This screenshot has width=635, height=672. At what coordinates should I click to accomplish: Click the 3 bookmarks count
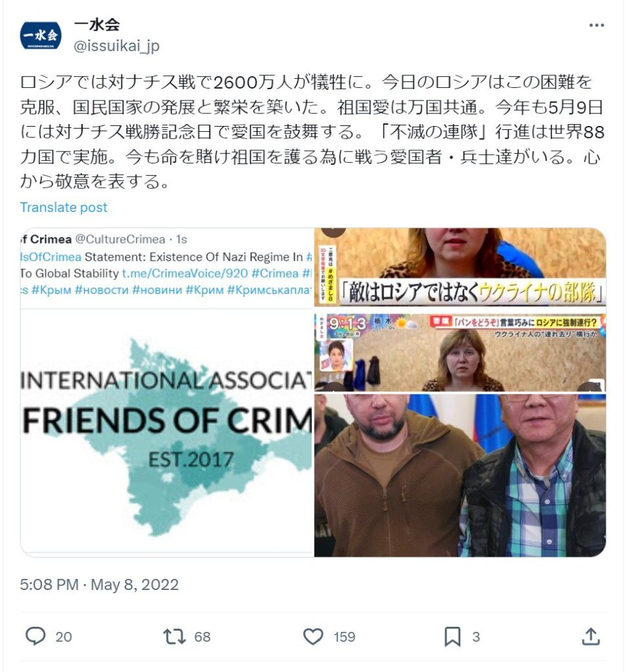point(476,637)
